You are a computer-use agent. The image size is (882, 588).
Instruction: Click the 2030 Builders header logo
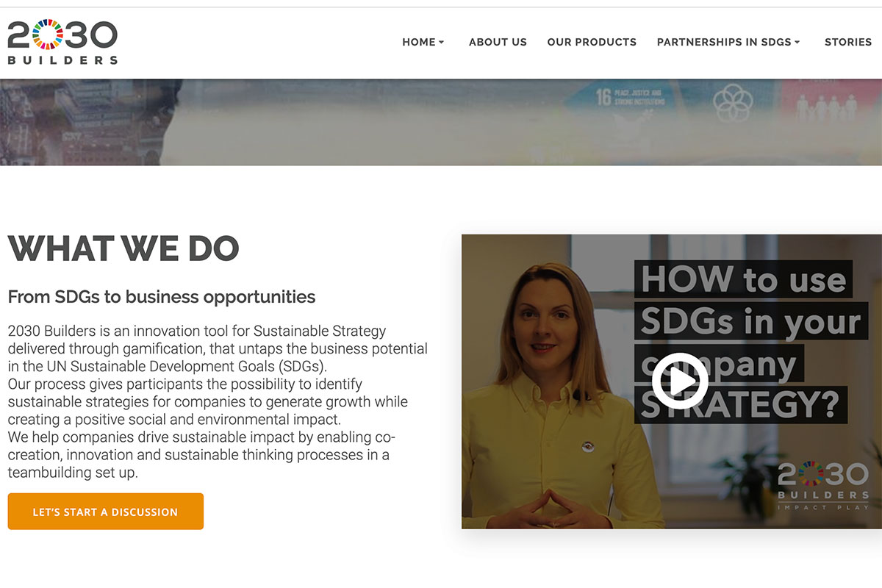[62, 42]
